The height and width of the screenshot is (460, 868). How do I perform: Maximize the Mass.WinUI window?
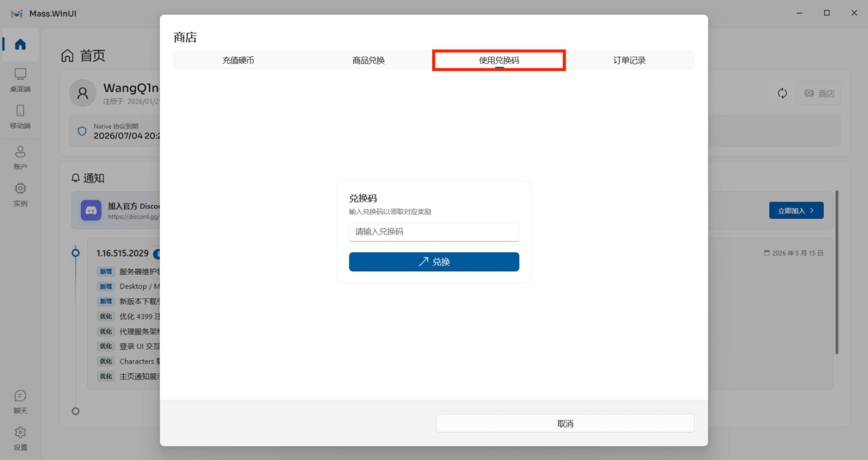pos(827,13)
